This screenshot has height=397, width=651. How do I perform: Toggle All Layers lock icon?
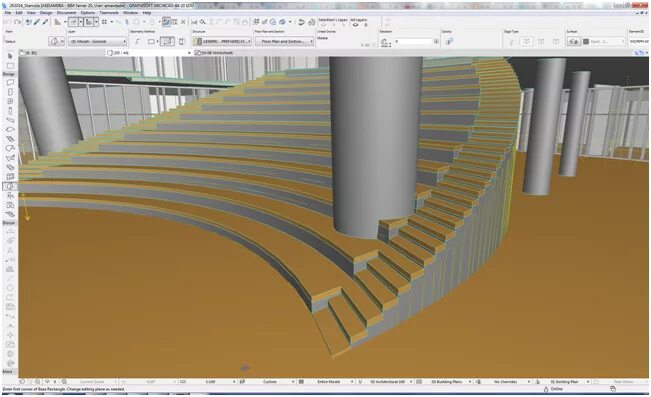[366, 25]
